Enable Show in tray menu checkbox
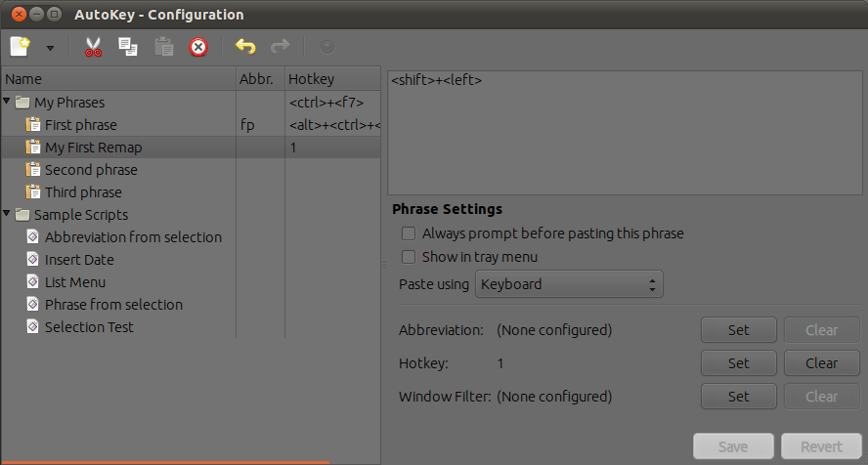This screenshot has height=465, width=868. pos(409,257)
